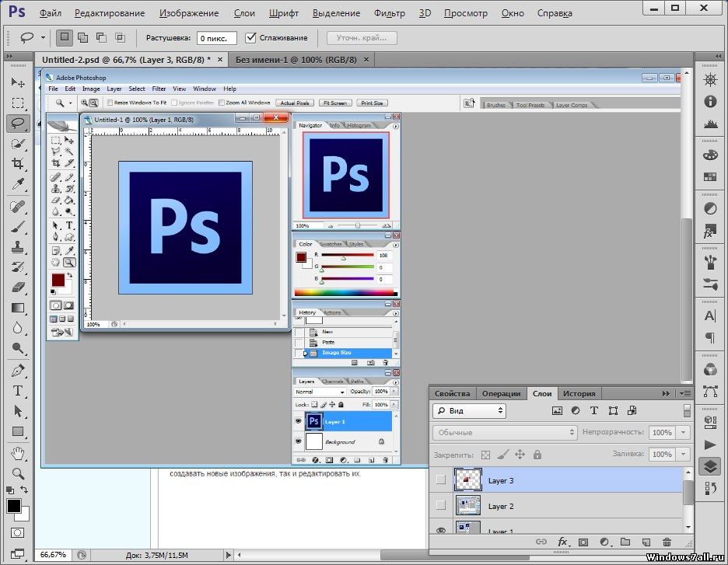The width and height of the screenshot is (728, 565).
Task: Select the Quick Selection tool
Action: click(x=18, y=143)
